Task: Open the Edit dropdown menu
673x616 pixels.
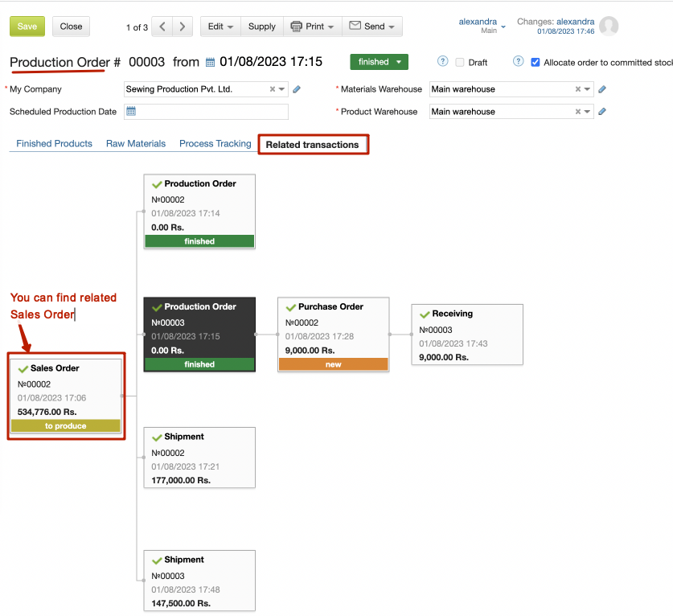Action: [220, 27]
